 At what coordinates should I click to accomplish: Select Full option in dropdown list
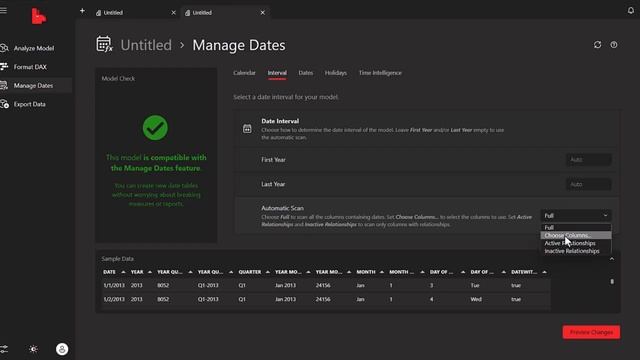coord(576,227)
